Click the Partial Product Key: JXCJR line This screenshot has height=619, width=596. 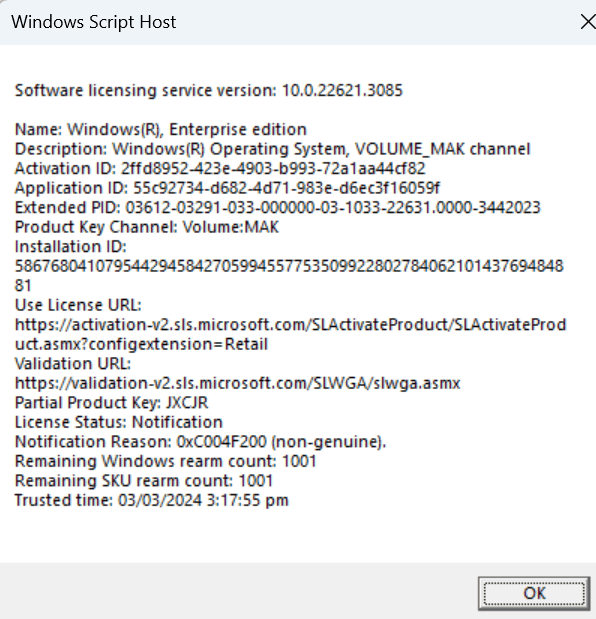[111, 403]
